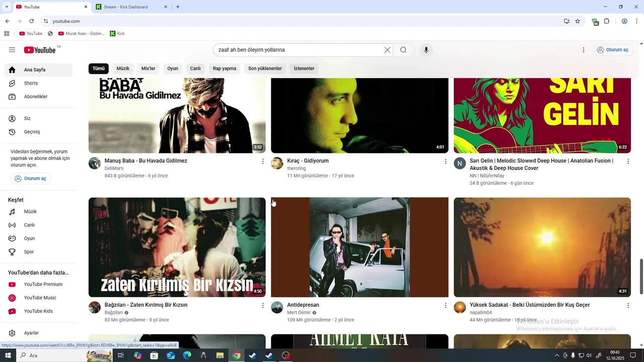Screen dimensions: 644x362
Task: Click the YouTube logo in the page header
Action: [x=40, y=50]
